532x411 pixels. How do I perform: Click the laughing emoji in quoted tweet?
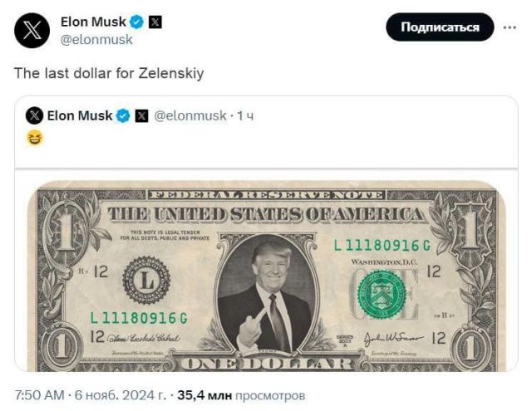pos(34,138)
